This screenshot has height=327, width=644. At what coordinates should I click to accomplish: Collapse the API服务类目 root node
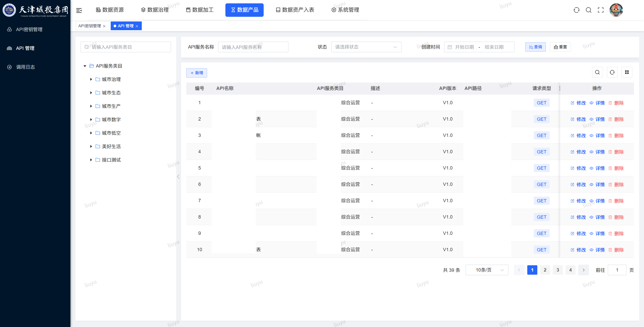(85, 66)
